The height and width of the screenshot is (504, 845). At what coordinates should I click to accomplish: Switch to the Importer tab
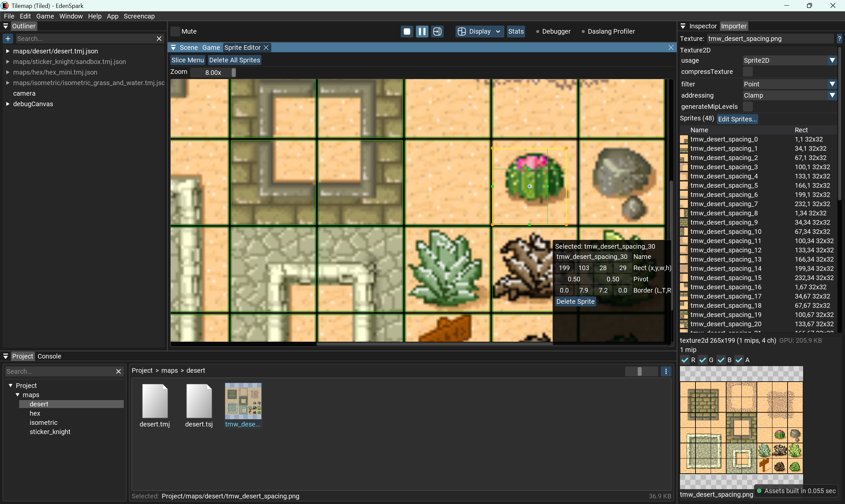[733, 26]
